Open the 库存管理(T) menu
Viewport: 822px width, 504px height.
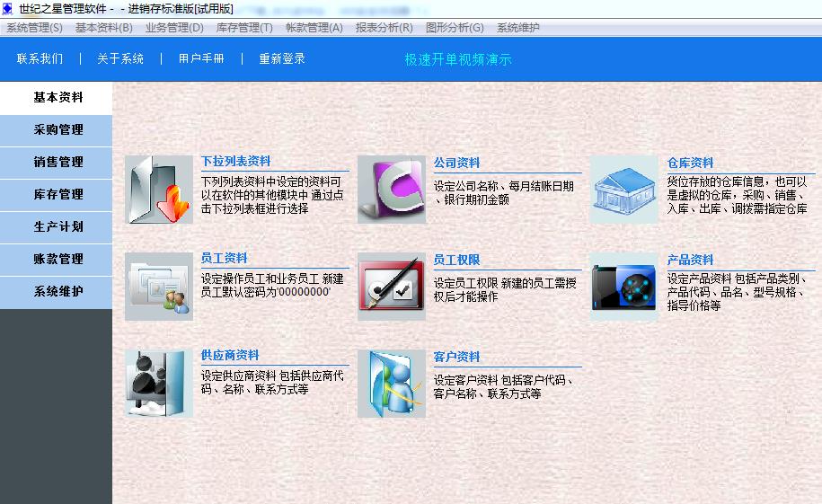point(244,28)
